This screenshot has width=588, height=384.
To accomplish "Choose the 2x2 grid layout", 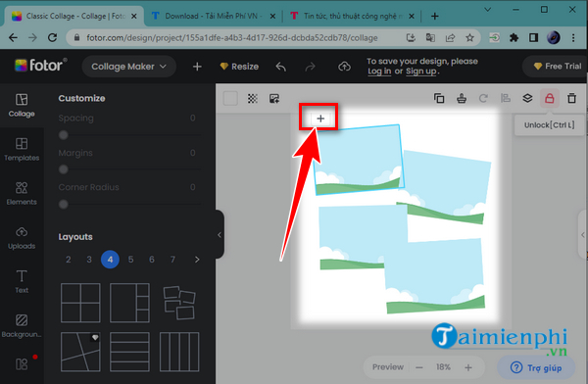I will [x=80, y=303].
